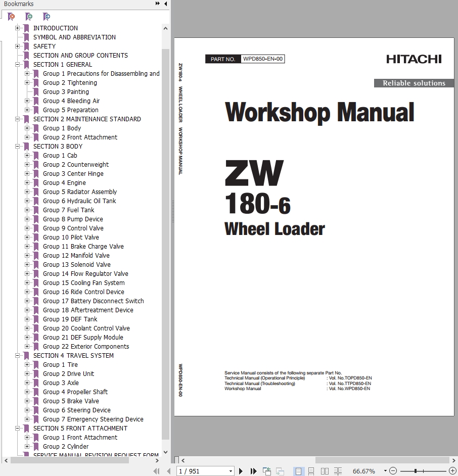Expand Group 4 Engine bookmark
This screenshot has height=476, width=458.
[x=27, y=183]
